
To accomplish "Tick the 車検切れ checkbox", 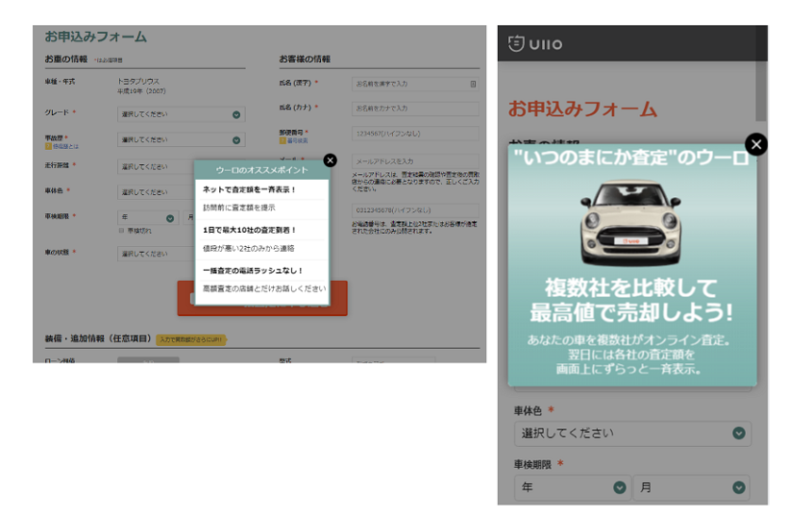I will click(x=120, y=231).
